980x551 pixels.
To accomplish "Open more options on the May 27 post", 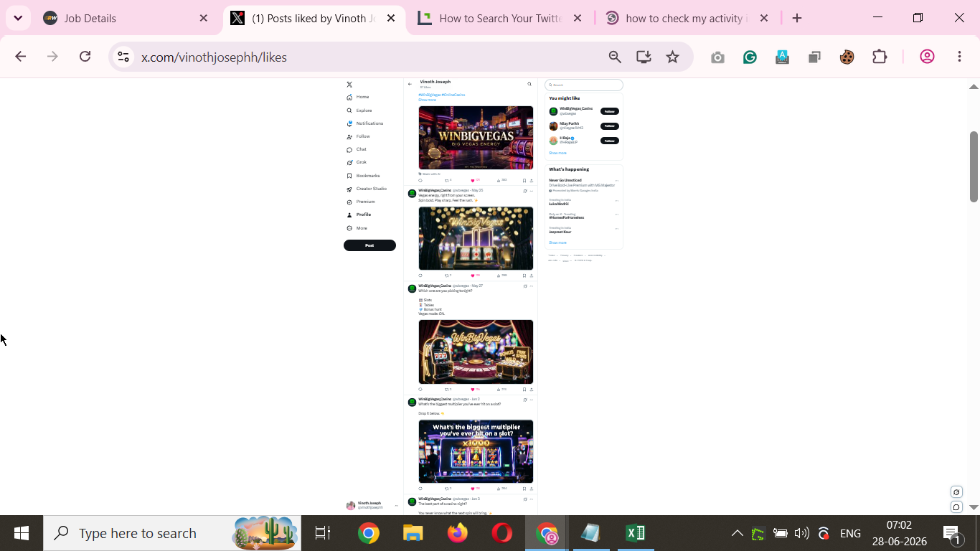I will (x=532, y=286).
